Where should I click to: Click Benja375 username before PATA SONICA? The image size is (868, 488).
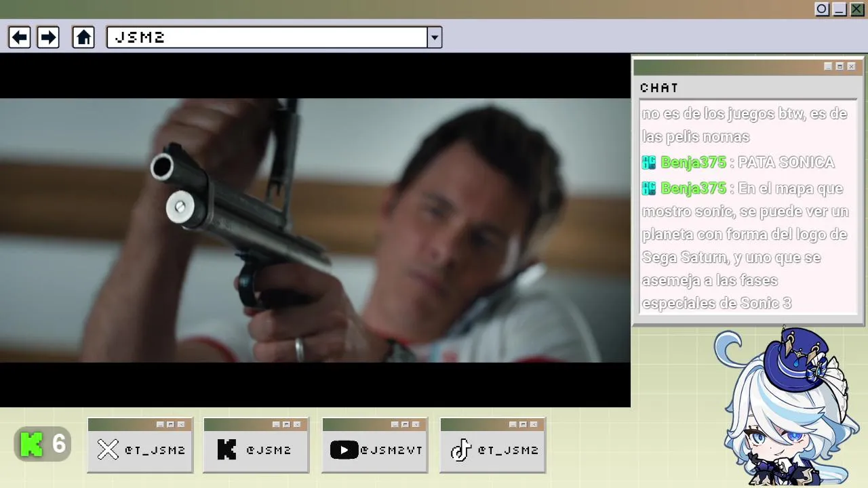tap(693, 163)
